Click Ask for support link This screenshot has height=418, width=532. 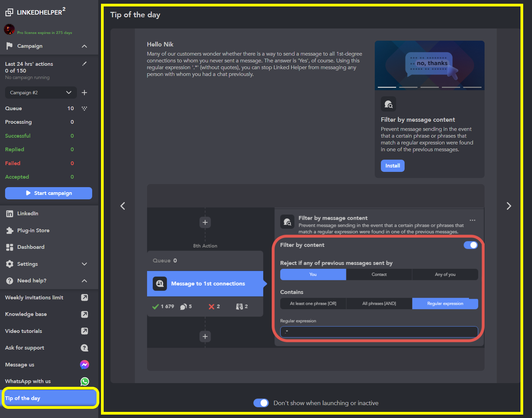pos(25,348)
